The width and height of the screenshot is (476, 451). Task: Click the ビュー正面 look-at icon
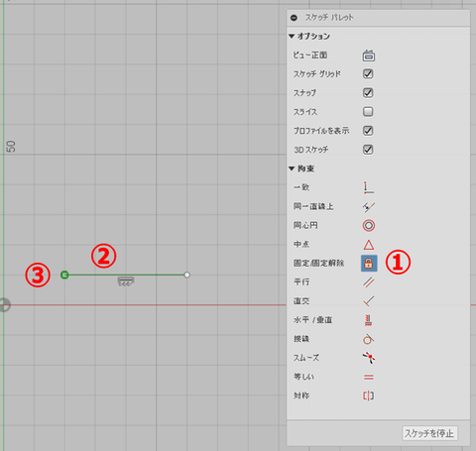(368, 56)
